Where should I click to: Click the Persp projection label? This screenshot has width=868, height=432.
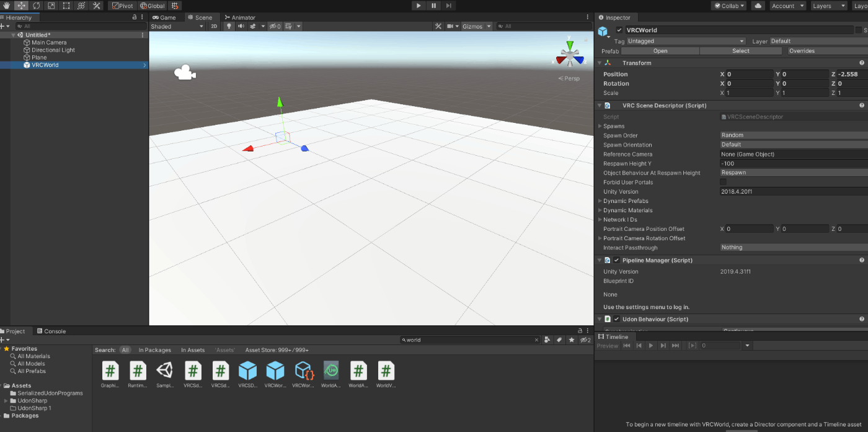569,78
